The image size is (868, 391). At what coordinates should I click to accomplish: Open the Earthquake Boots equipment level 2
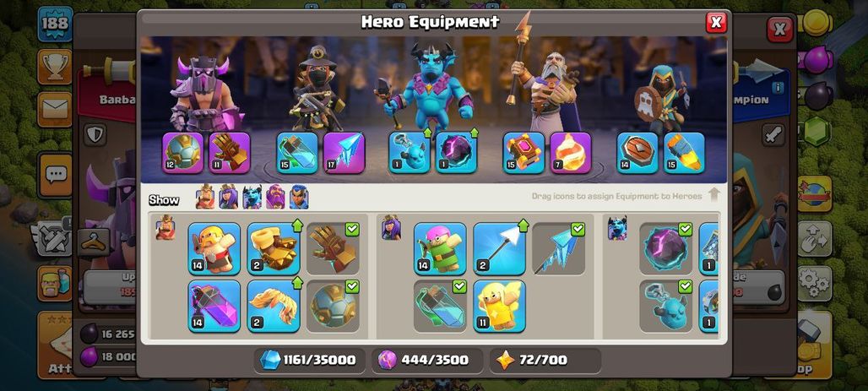tap(274, 248)
